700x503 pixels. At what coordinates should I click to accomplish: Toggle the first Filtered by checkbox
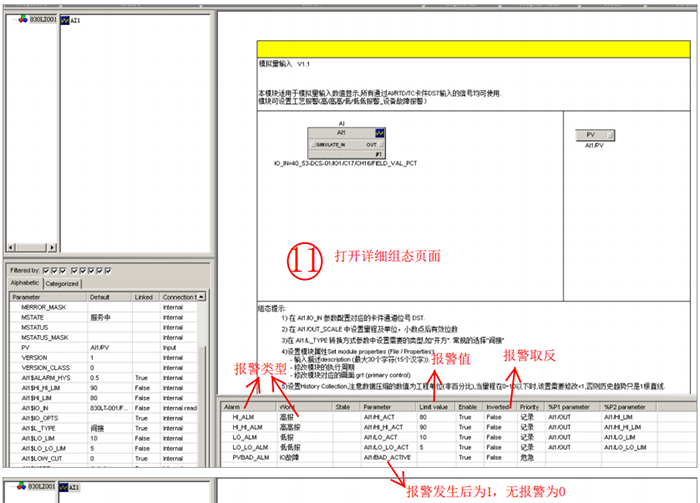tap(46, 270)
